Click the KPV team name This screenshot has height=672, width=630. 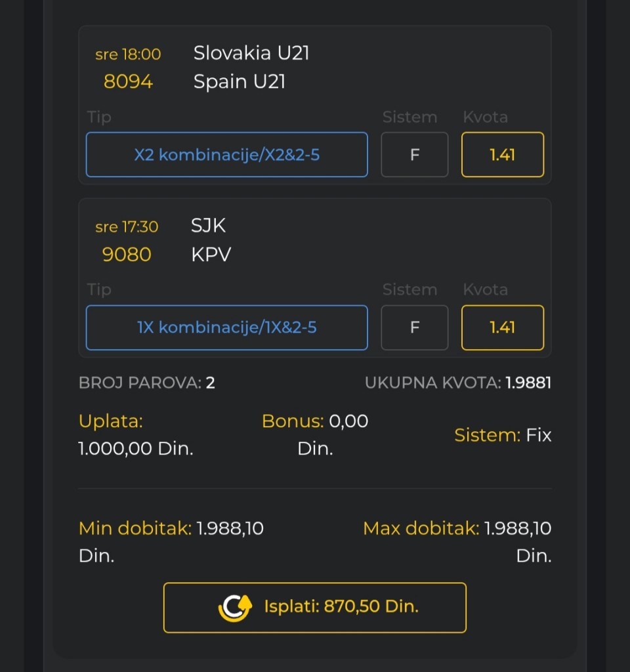click(x=211, y=255)
